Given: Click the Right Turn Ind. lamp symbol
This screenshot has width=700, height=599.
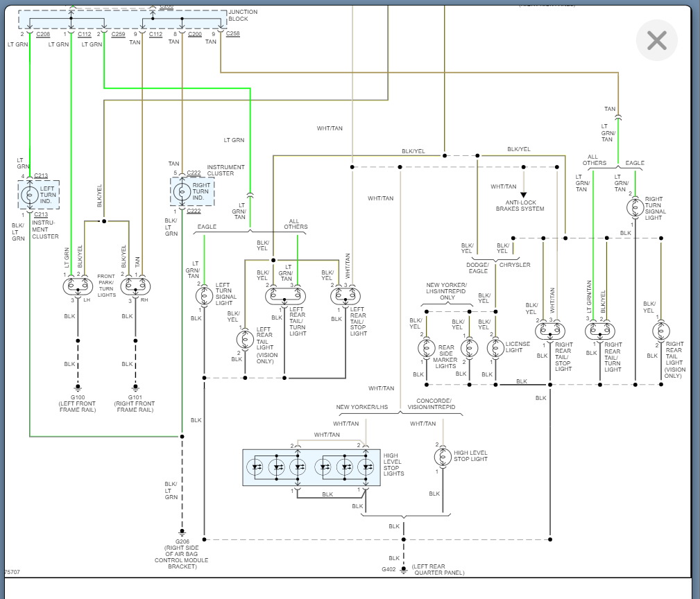Looking at the screenshot, I should point(182,191).
